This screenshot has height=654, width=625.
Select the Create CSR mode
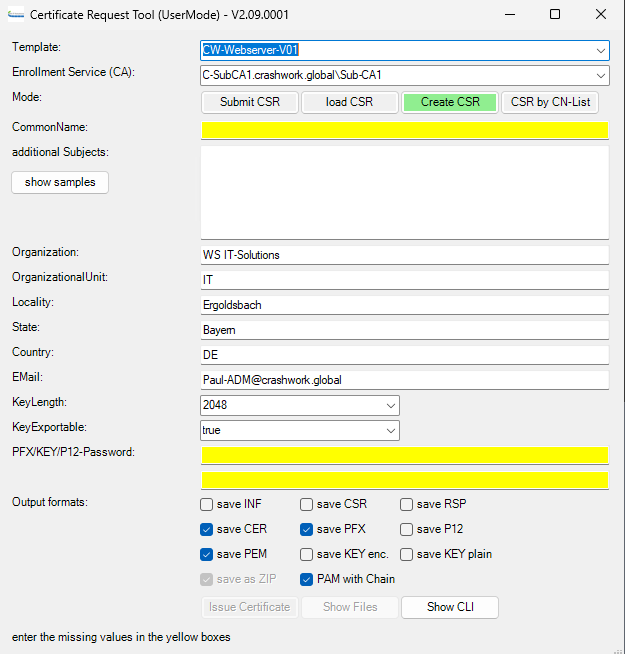click(450, 102)
